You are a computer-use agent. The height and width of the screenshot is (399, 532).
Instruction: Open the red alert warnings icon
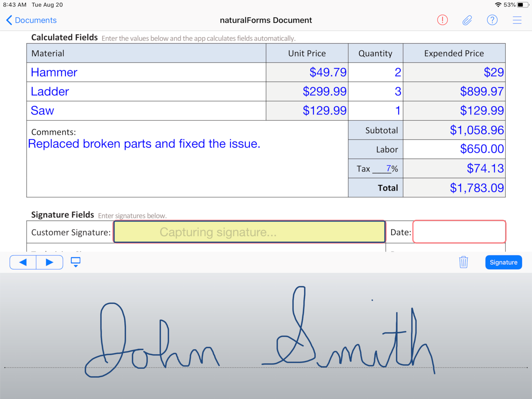[x=442, y=20]
